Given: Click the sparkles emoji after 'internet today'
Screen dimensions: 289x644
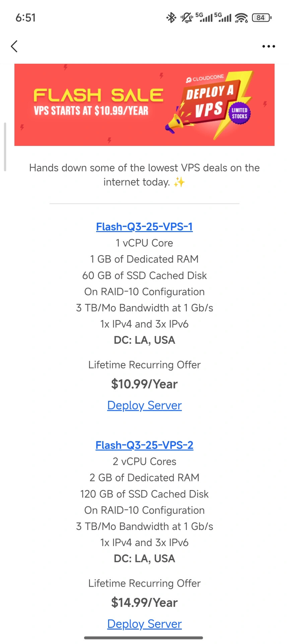Looking at the screenshot, I should pos(179,182).
